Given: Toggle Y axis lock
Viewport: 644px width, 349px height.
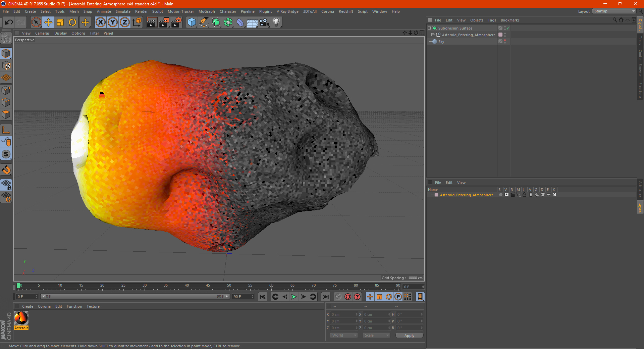Looking at the screenshot, I should 113,22.
